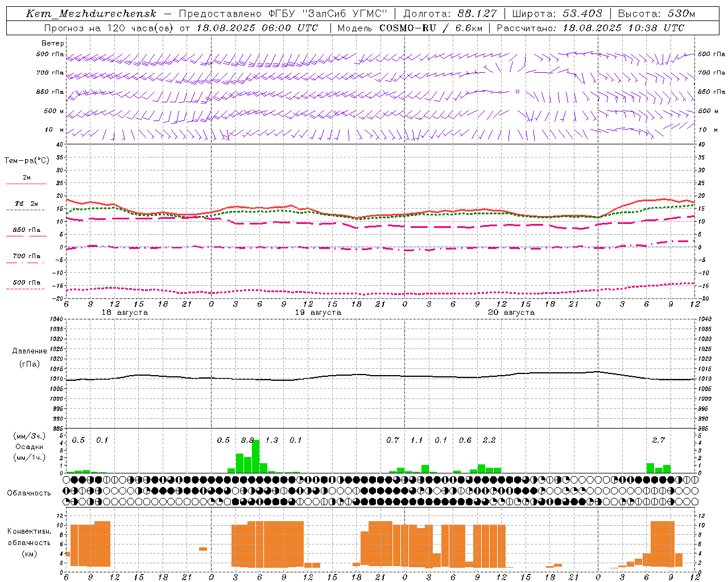Click the Тем-ра(°C) axis label
728x582 pixels.
tap(27, 160)
